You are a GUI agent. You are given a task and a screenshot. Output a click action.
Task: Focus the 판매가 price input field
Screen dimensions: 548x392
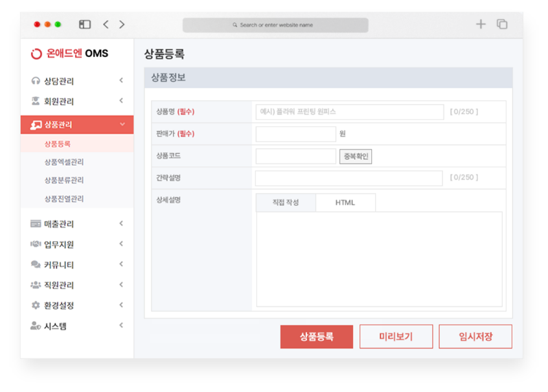pyautogui.click(x=295, y=134)
